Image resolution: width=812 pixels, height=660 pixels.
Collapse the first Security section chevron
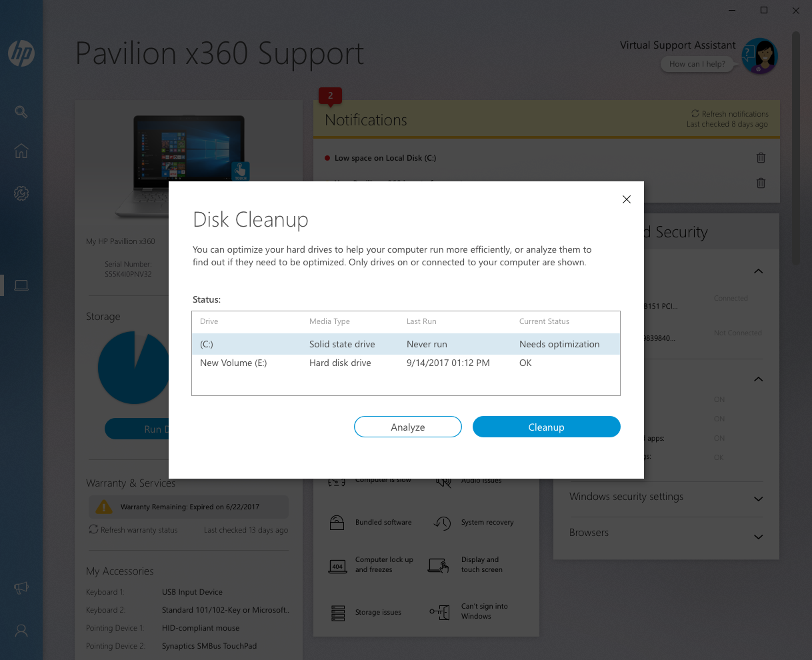click(x=758, y=271)
